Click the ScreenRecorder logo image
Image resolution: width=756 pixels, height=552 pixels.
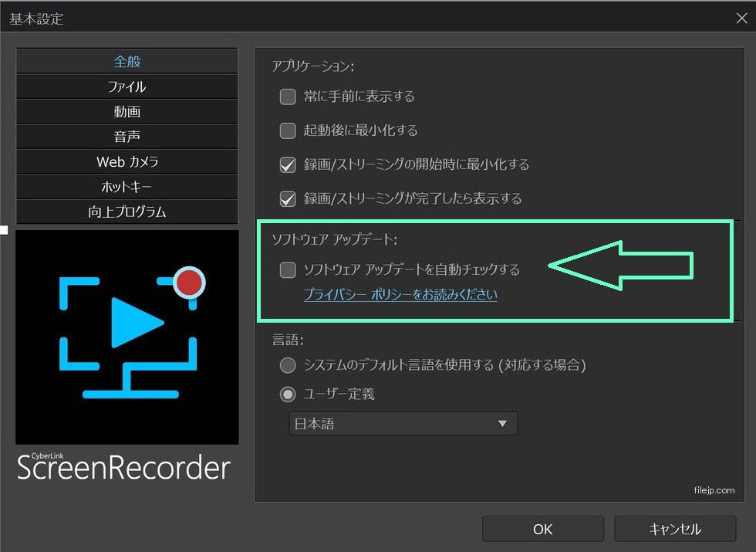pos(127,337)
